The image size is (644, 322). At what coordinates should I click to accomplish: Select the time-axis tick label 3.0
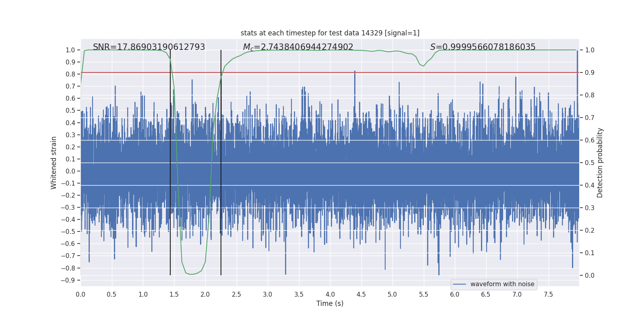[x=268, y=294]
